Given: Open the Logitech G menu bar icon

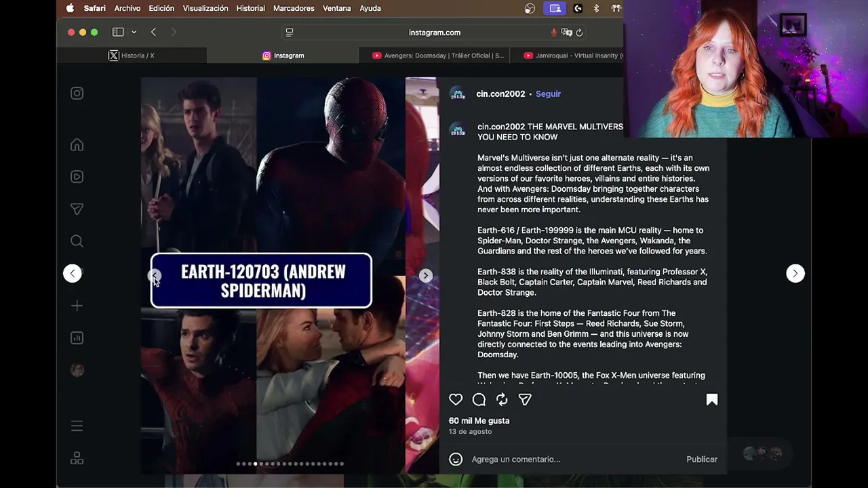Looking at the screenshot, I should 578,8.
